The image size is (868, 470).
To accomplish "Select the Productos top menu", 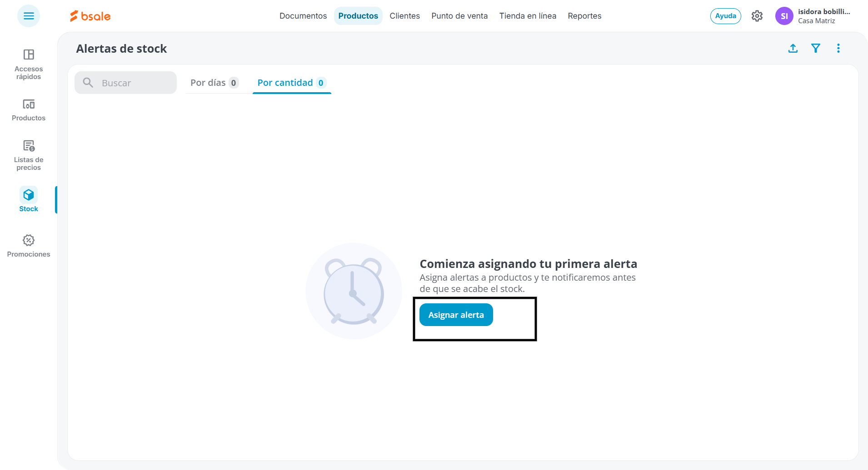I will (x=358, y=16).
